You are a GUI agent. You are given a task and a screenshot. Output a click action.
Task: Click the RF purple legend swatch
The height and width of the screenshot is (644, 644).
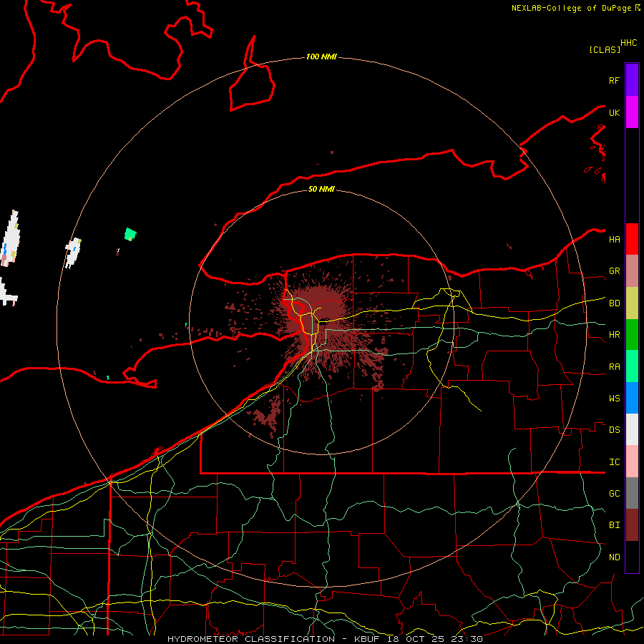[632, 80]
